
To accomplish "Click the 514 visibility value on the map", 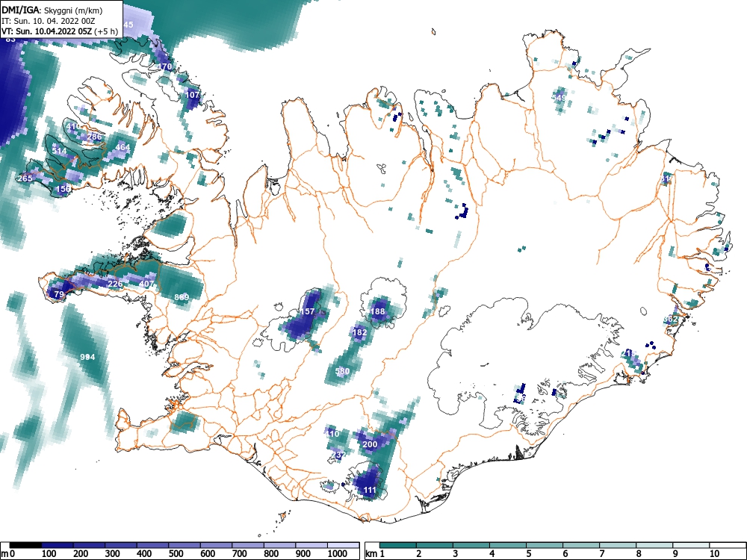I will pos(60,151).
